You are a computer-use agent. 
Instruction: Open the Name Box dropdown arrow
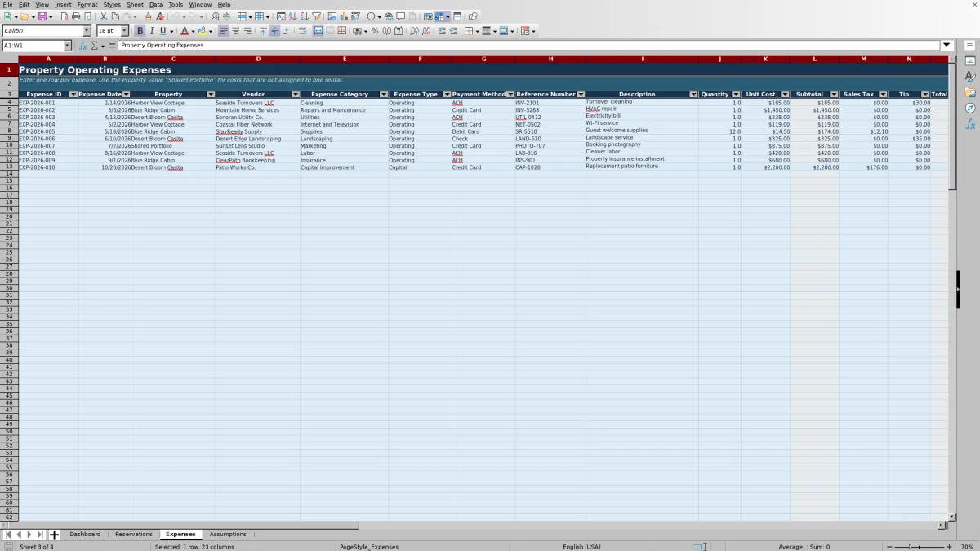point(67,46)
